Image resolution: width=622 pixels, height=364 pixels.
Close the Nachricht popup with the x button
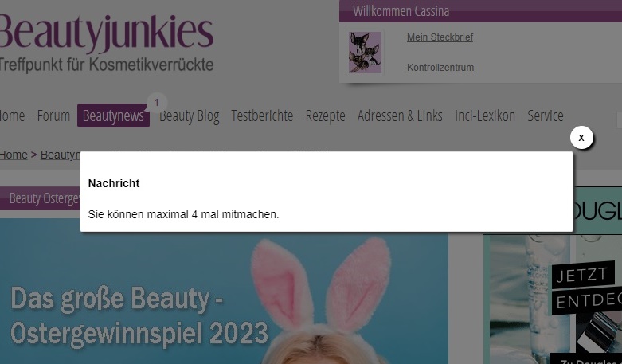tap(581, 138)
